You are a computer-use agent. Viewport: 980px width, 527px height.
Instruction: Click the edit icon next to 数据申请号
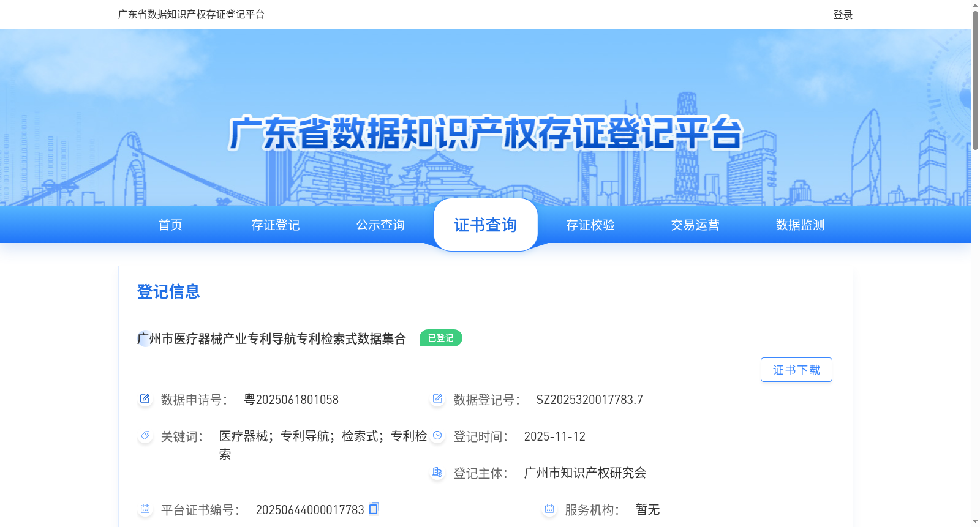pyautogui.click(x=145, y=399)
